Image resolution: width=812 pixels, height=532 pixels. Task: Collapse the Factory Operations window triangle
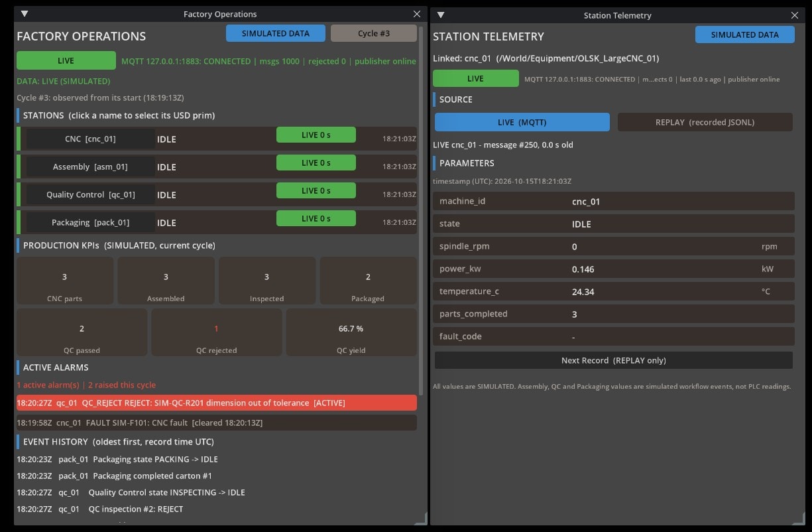click(x=25, y=14)
